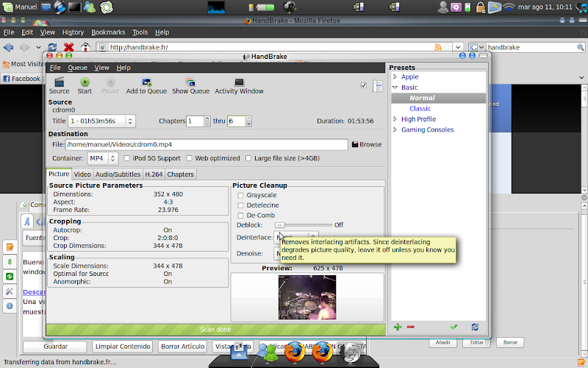This screenshot has height=368, width=588.
Task: Open the Title dropdown 1 - 01h53m56s
Action: (101, 121)
